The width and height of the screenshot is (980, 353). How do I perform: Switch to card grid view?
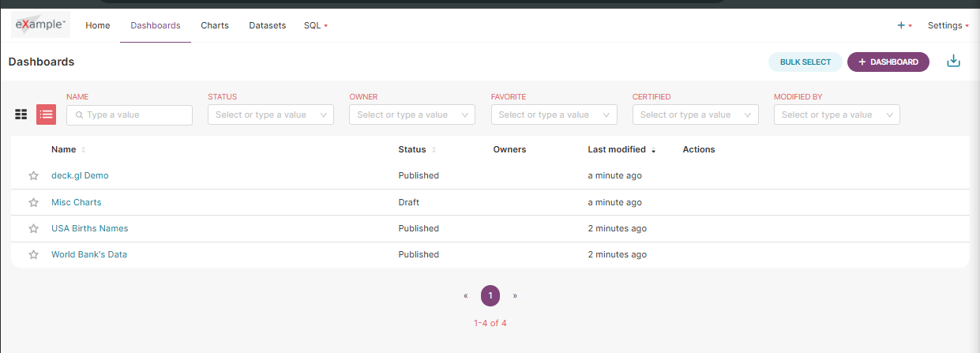[21, 115]
